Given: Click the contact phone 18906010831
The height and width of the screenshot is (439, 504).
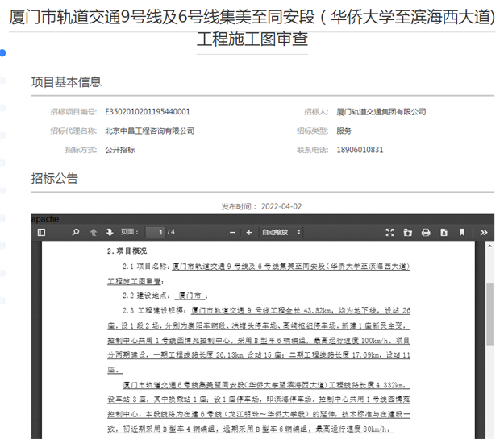Looking at the screenshot, I should pos(360,150).
